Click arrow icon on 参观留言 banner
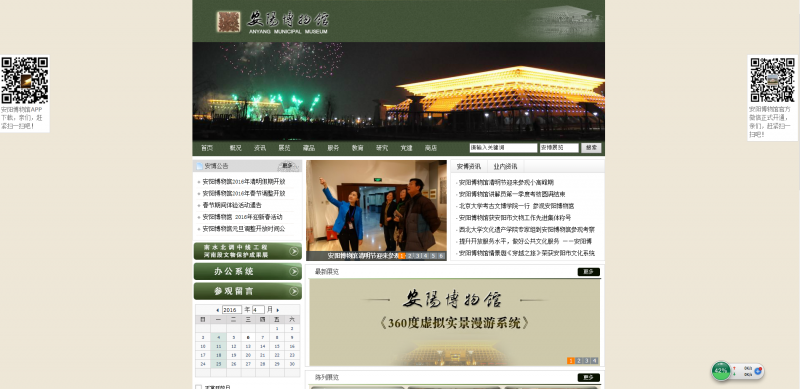800x389 pixels. coord(294,291)
